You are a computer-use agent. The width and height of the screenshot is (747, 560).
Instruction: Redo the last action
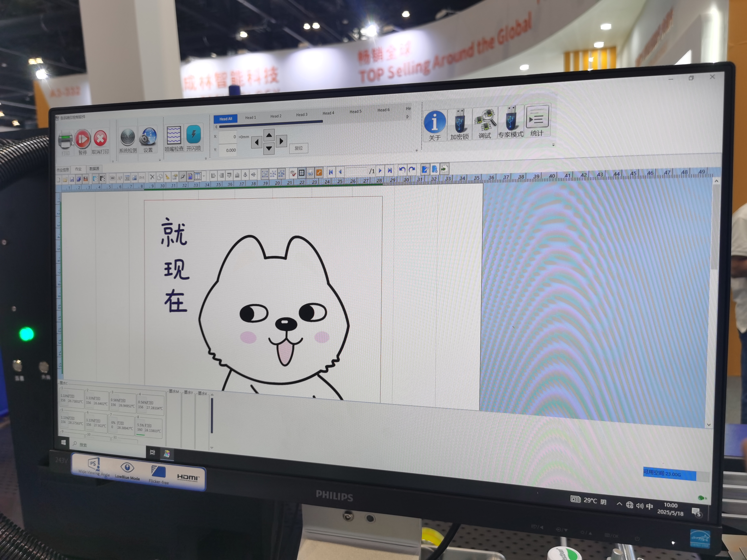coord(412,169)
